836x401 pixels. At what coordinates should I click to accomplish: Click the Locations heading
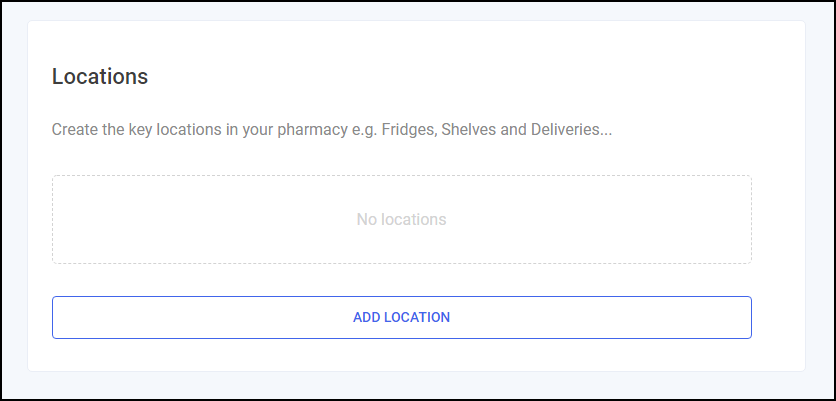click(x=100, y=77)
